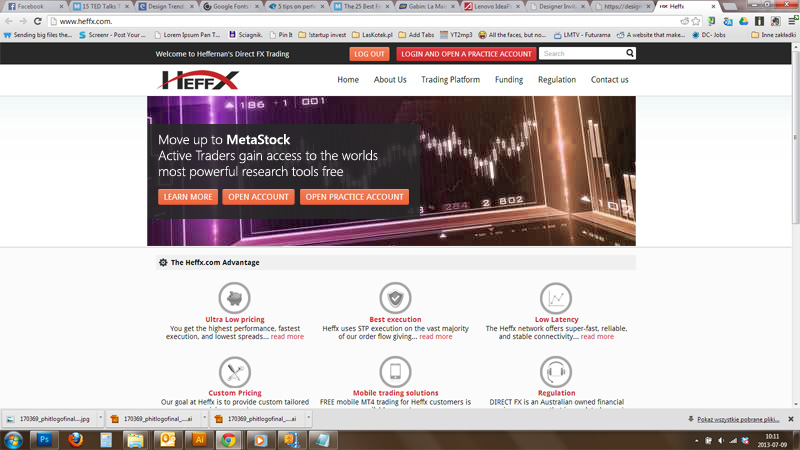
Task: Click the phone Mobile trading solutions icon
Action: [x=395, y=371]
